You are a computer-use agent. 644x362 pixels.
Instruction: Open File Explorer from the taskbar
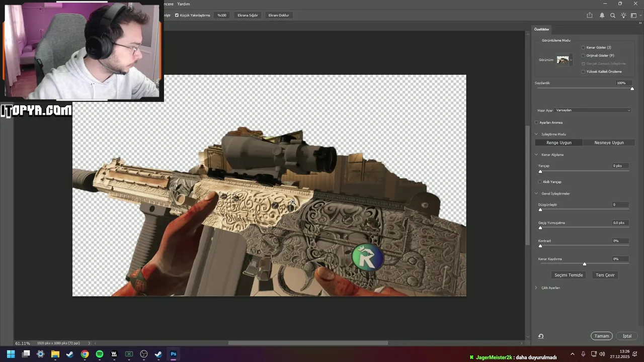tap(55, 354)
